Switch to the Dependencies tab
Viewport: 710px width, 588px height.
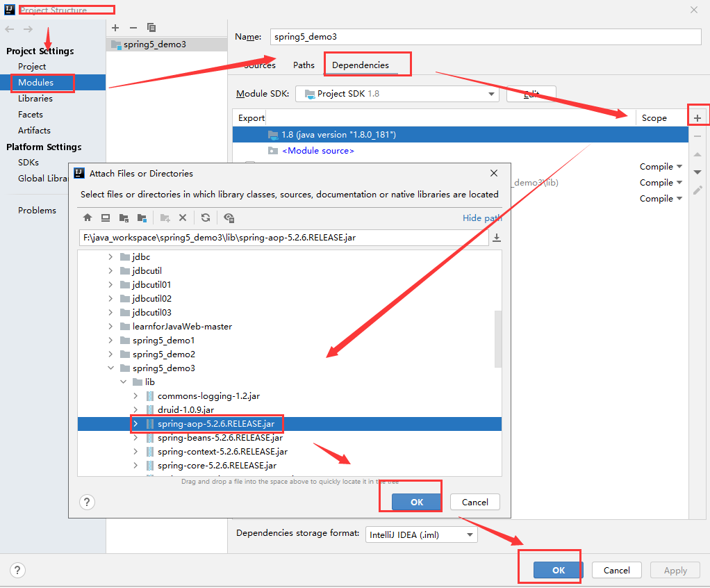point(361,65)
